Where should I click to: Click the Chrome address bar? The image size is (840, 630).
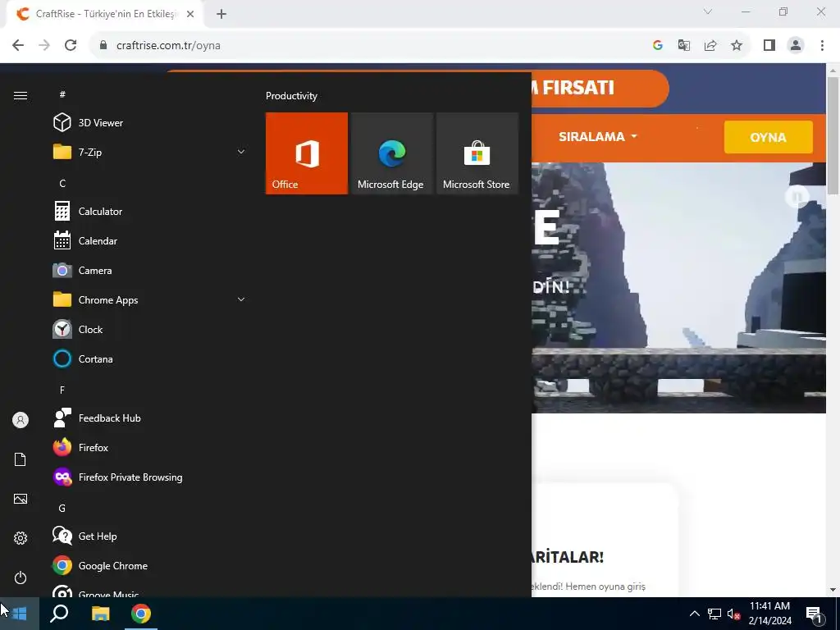[x=370, y=46]
